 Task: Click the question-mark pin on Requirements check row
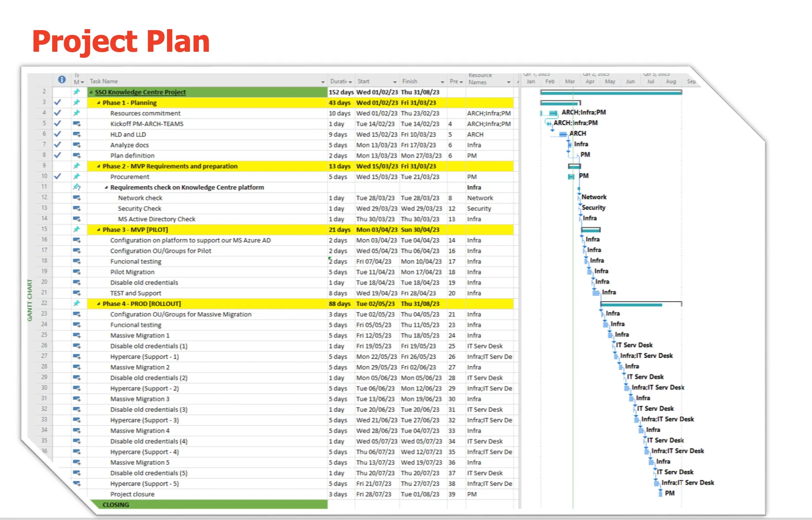[77, 187]
